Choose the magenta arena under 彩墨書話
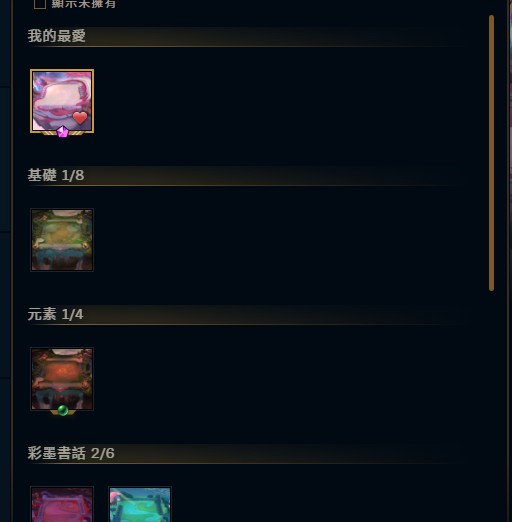512x522 pixels. tap(62, 504)
